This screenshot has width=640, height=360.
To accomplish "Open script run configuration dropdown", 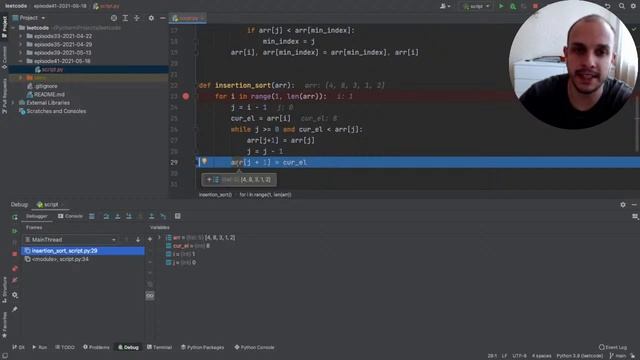I will click(x=476, y=6).
